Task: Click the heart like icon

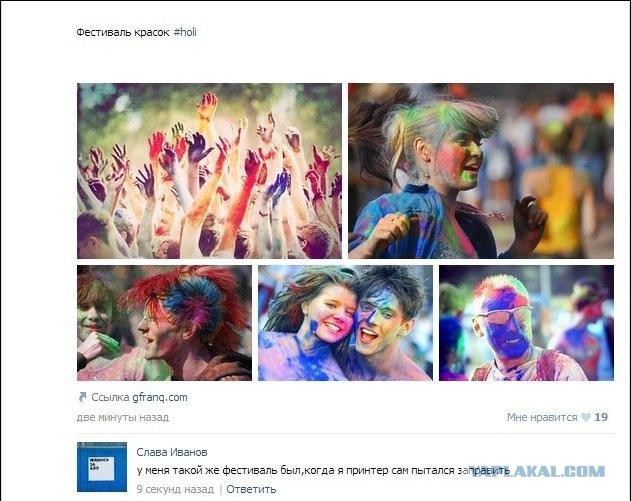Action: click(x=586, y=417)
